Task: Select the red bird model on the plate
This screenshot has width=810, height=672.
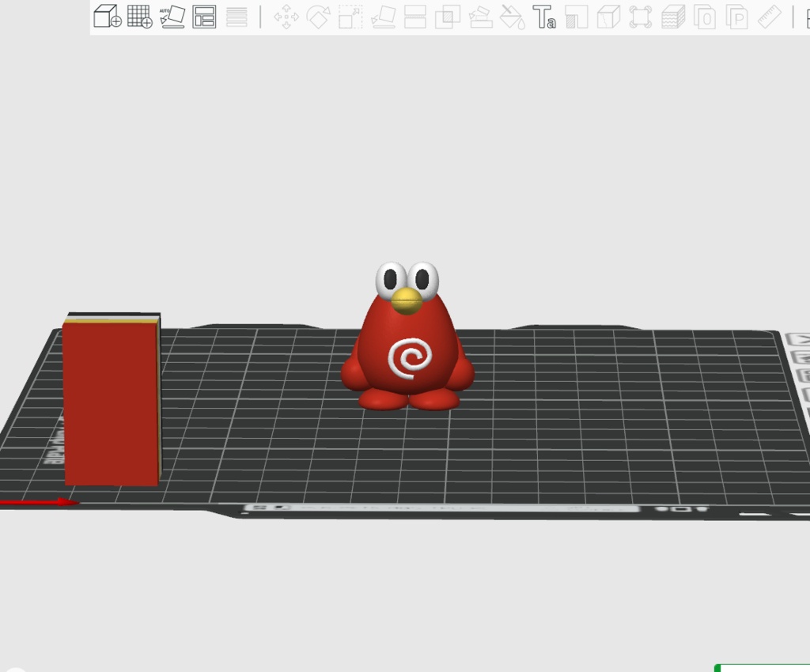Action: 407,337
